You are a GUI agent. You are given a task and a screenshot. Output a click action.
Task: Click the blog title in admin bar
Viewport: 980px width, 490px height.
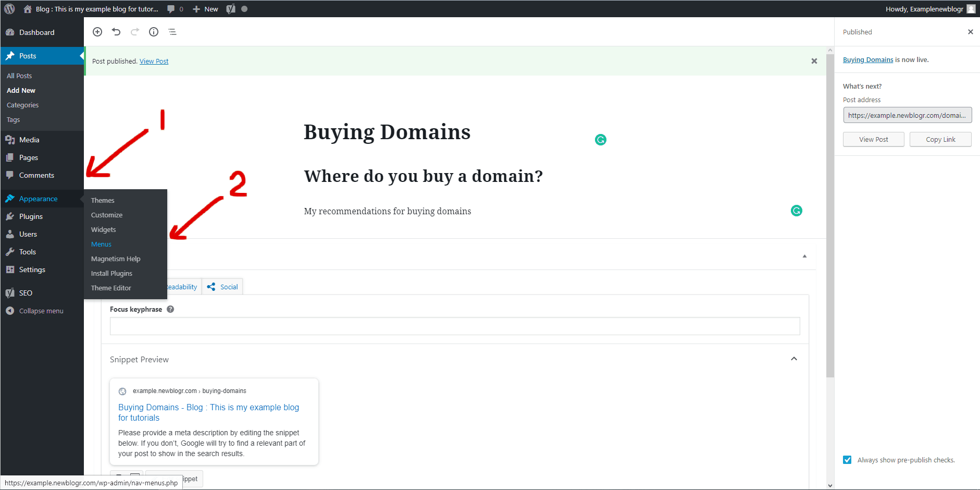[97, 9]
